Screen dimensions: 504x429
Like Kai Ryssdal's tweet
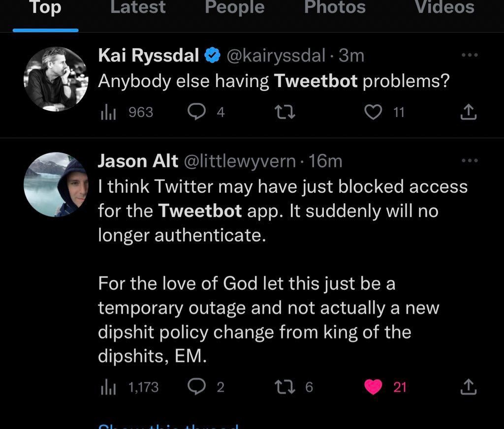coord(374,113)
